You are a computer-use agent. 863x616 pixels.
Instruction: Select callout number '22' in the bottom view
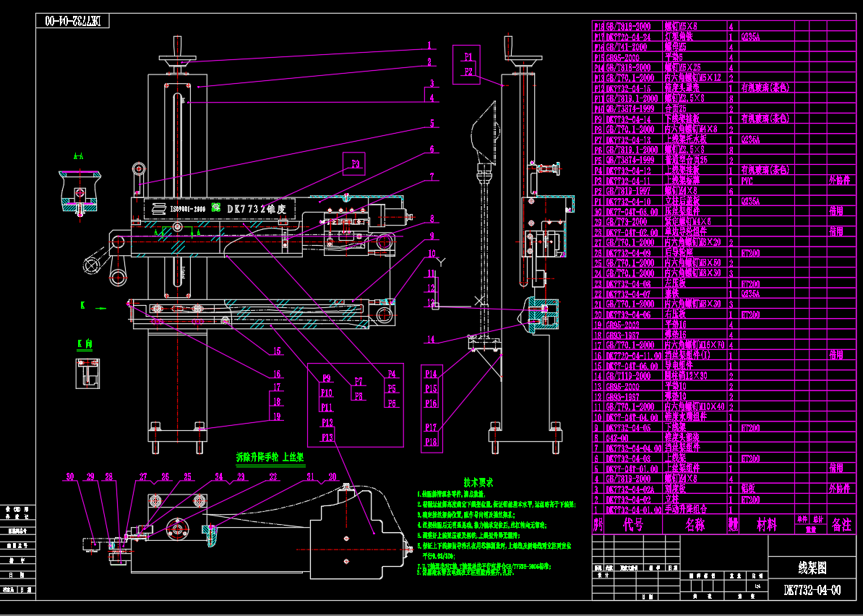pyautogui.click(x=273, y=477)
